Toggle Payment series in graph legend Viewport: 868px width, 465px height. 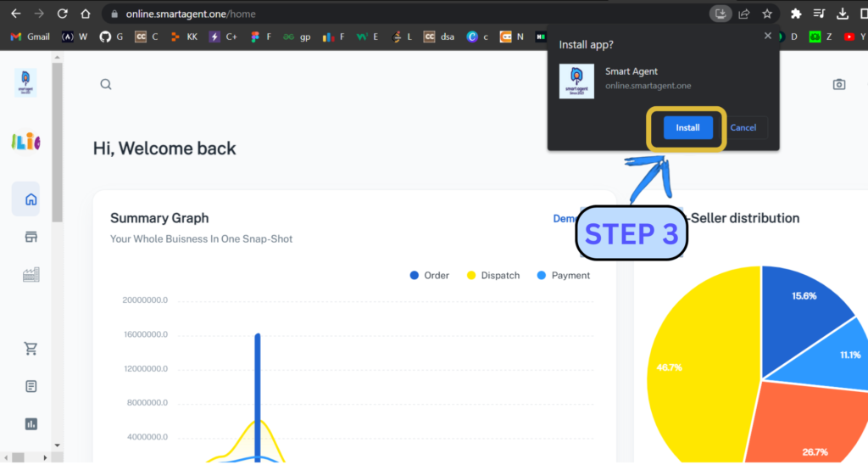[x=564, y=276]
